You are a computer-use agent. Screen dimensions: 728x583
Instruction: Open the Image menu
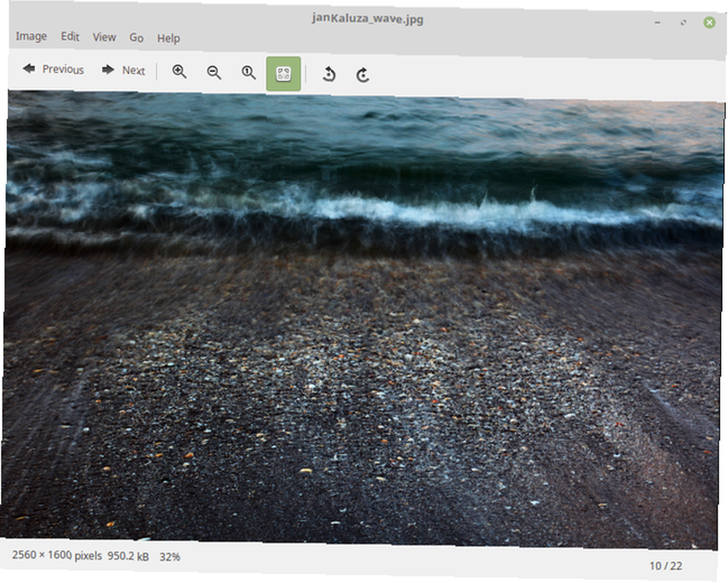click(x=31, y=36)
